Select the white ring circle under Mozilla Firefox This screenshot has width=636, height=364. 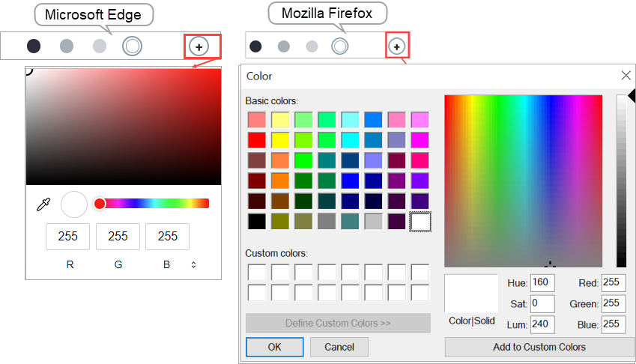339,46
